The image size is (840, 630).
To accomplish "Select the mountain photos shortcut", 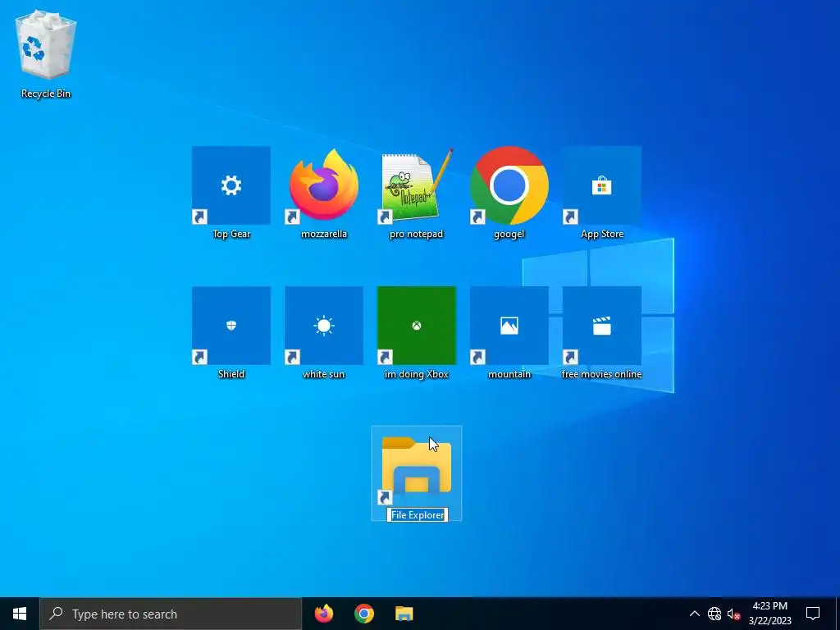I will (509, 326).
